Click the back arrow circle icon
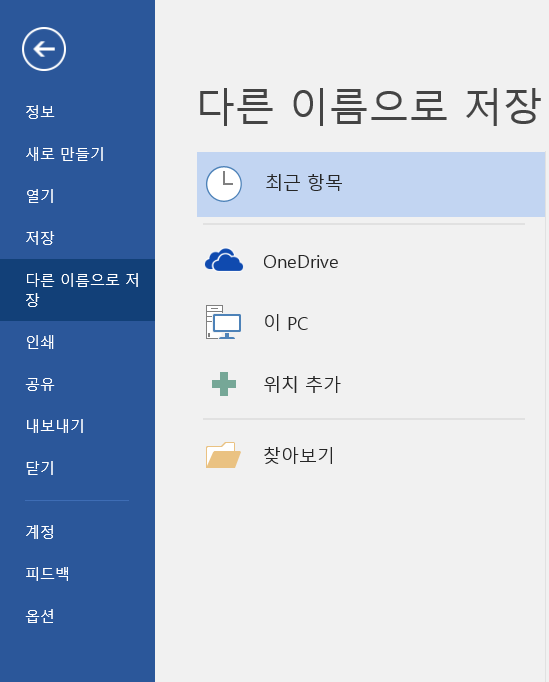Image resolution: width=549 pixels, height=682 pixels. click(44, 49)
